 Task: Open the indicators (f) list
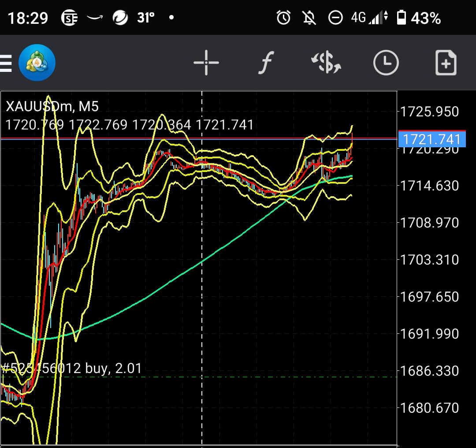tap(266, 63)
